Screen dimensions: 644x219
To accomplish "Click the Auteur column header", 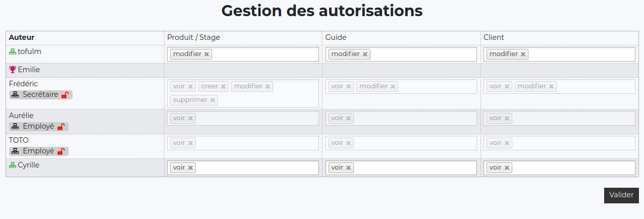I will [22, 37].
